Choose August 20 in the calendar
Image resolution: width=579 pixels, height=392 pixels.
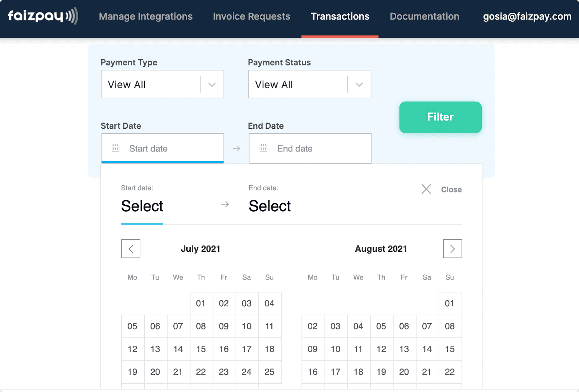(x=404, y=372)
